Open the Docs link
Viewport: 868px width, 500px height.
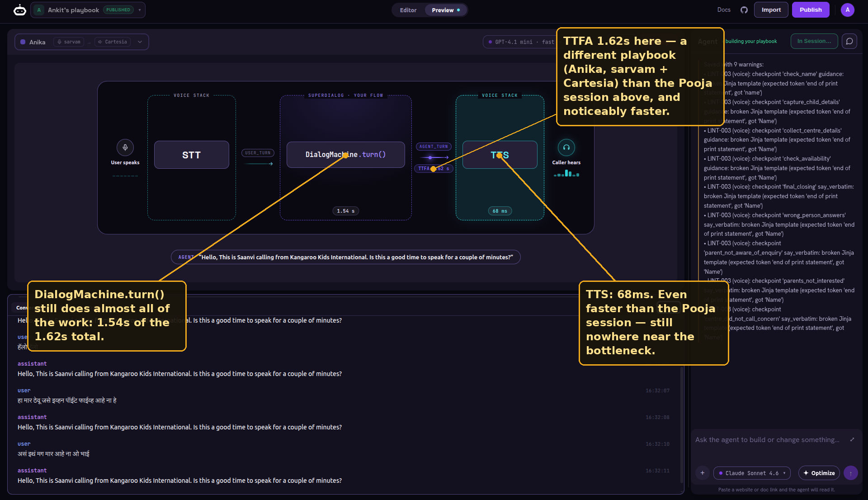[x=723, y=10]
